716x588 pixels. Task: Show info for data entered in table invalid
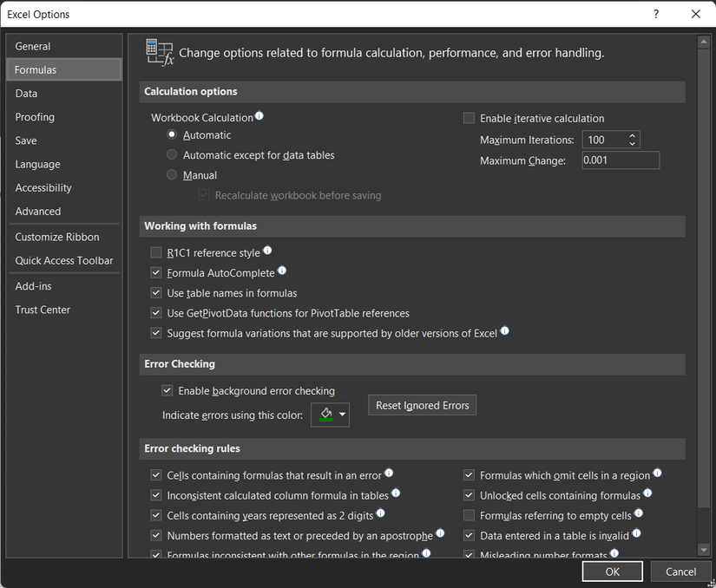pos(636,533)
